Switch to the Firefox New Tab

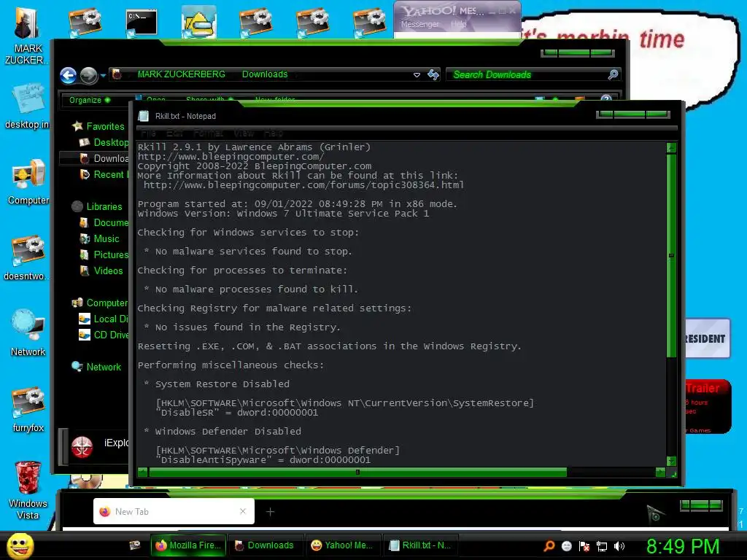tap(174, 511)
